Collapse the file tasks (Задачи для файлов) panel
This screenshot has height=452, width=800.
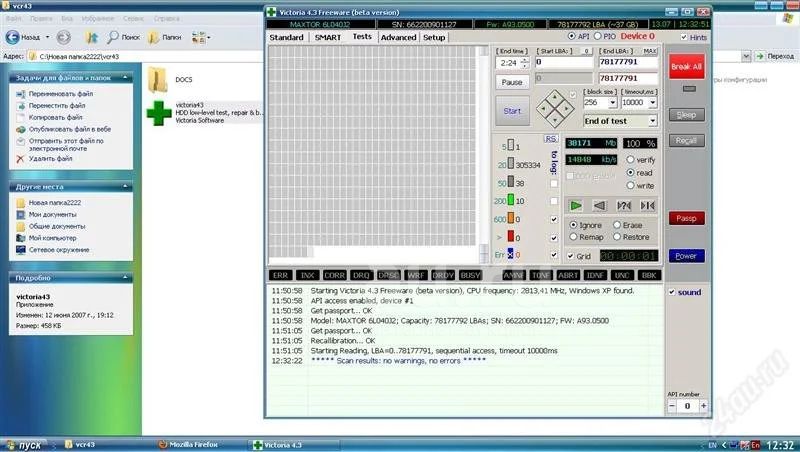pyautogui.click(x=125, y=78)
